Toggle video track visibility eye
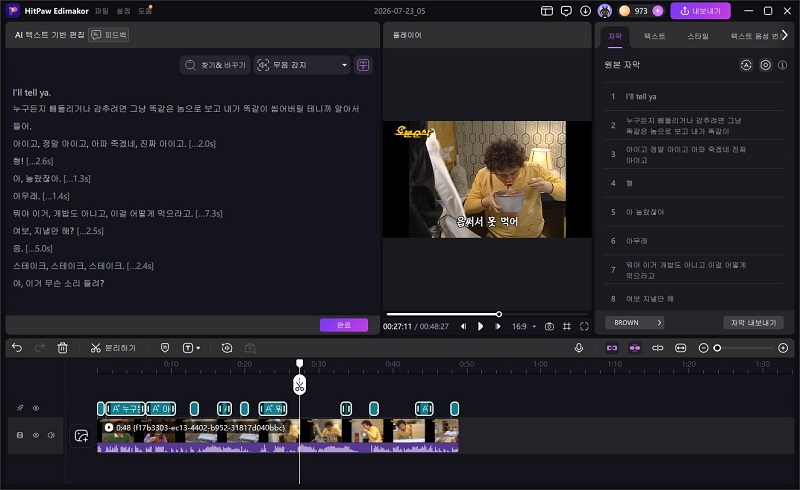The height and width of the screenshot is (490, 800). 36,435
